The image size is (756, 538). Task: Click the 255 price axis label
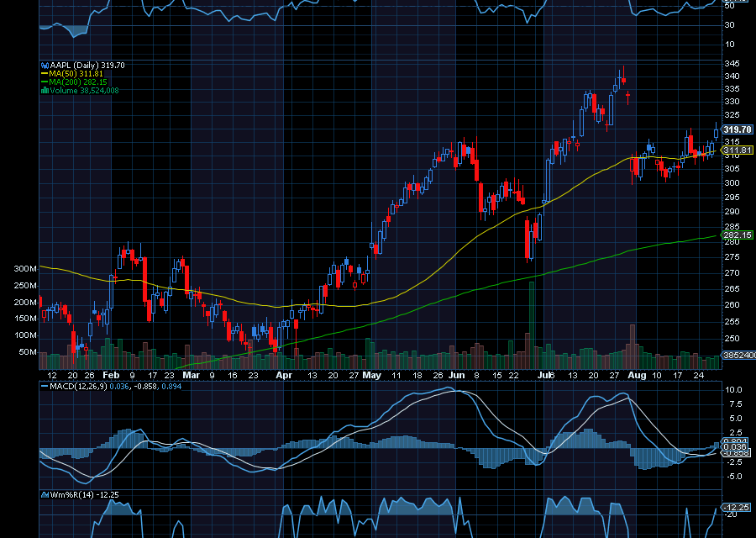tap(732, 322)
